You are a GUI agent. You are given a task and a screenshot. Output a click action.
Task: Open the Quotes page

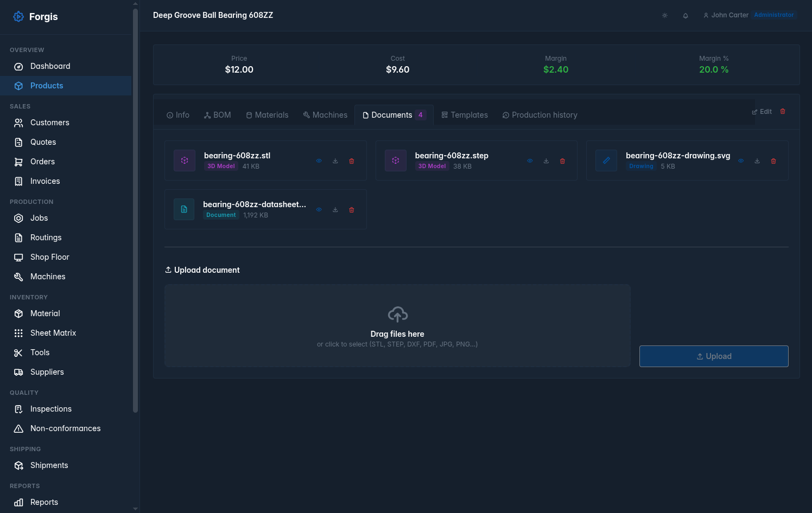tap(66, 142)
